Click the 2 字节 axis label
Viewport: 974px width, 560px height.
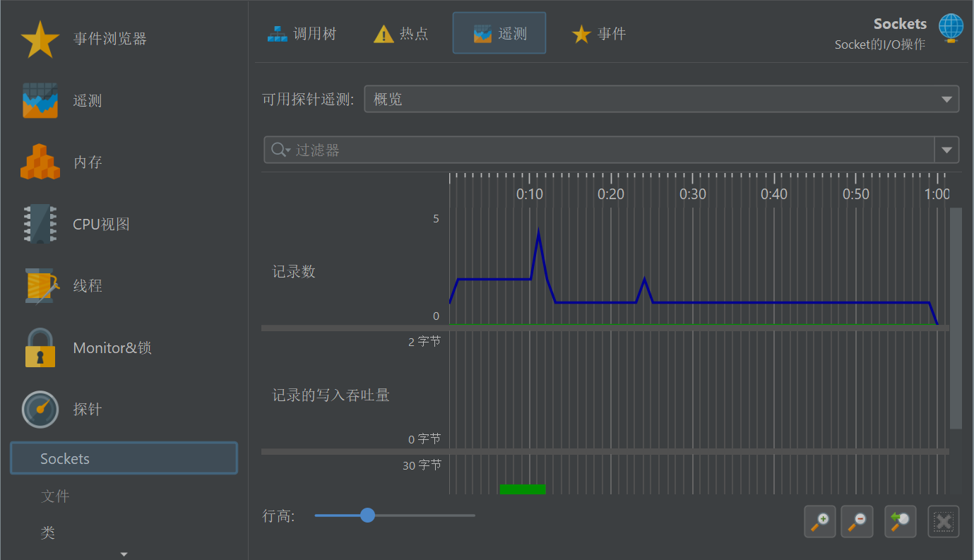click(x=424, y=342)
